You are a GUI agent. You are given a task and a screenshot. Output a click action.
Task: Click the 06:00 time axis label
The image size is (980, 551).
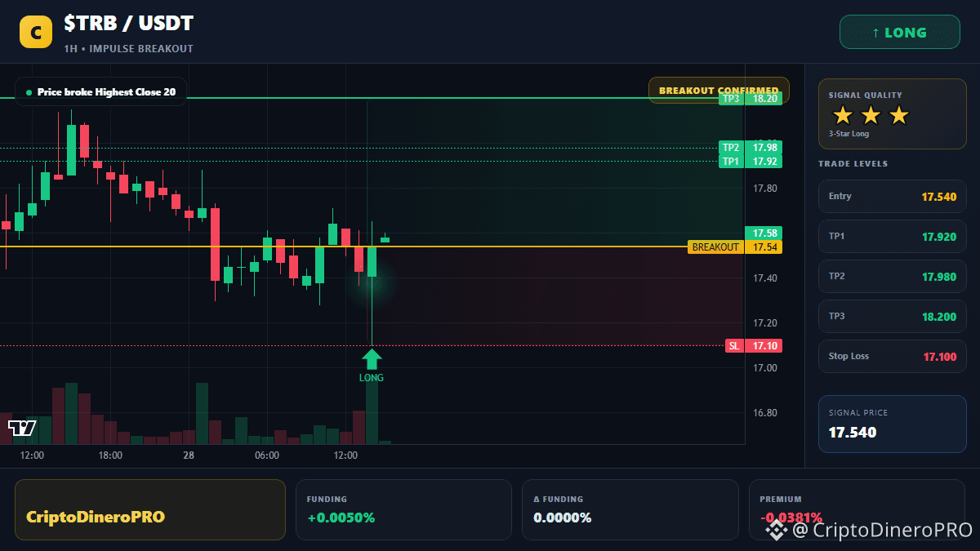pos(267,455)
